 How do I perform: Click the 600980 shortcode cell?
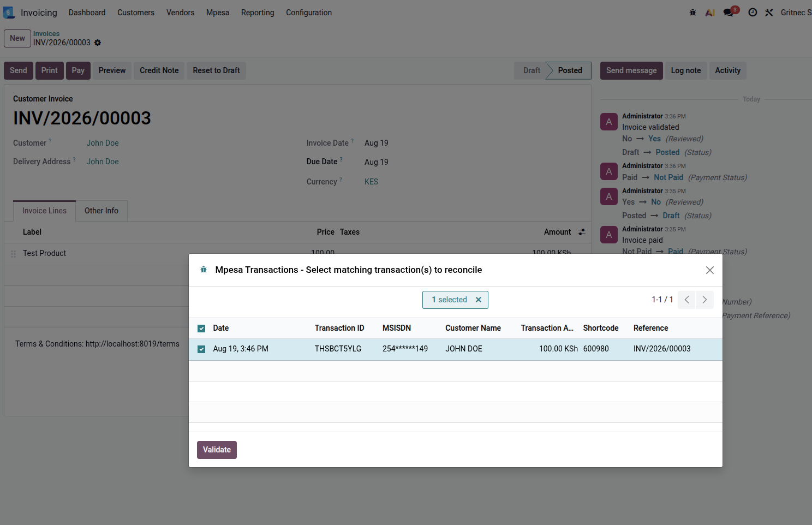pyautogui.click(x=596, y=349)
